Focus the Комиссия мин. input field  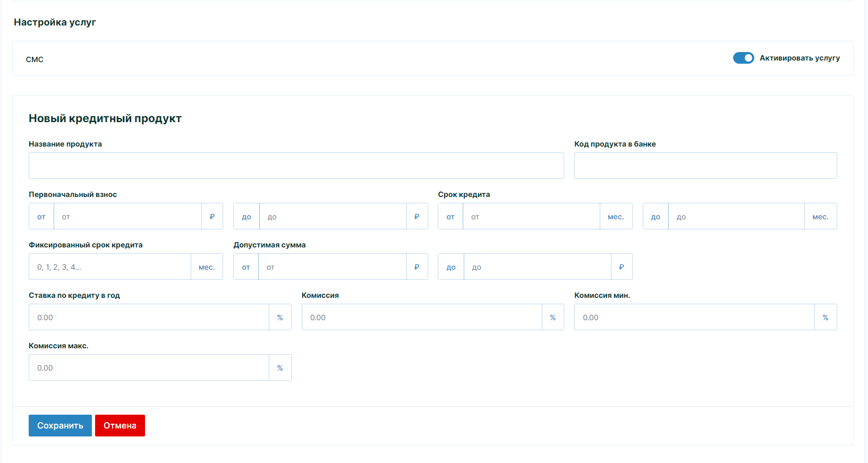694,318
